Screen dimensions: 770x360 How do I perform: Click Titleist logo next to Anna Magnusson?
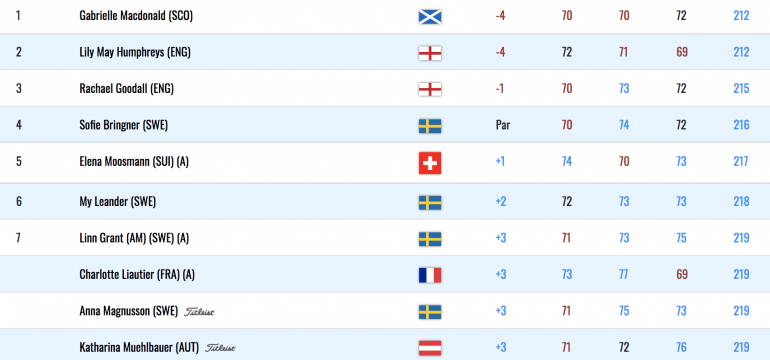pyautogui.click(x=199, y=311)
